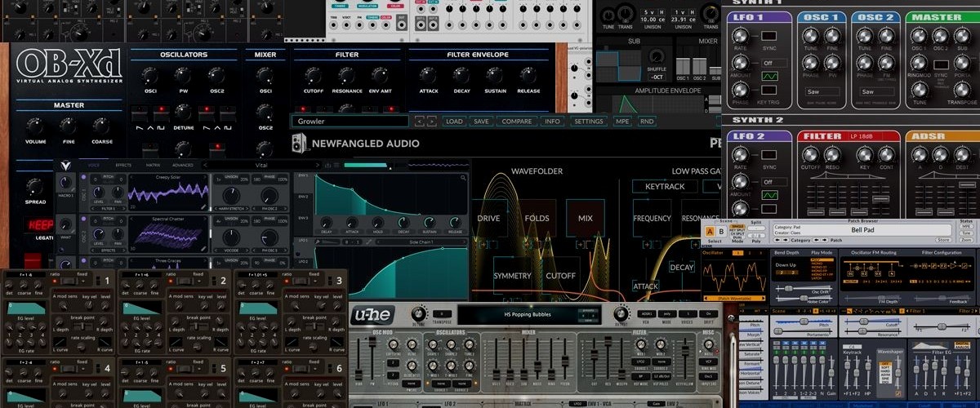The height and width of the screenshot is (408, 980).
Task: Click the MPE button beside Settings
Action: coord(622,122)
